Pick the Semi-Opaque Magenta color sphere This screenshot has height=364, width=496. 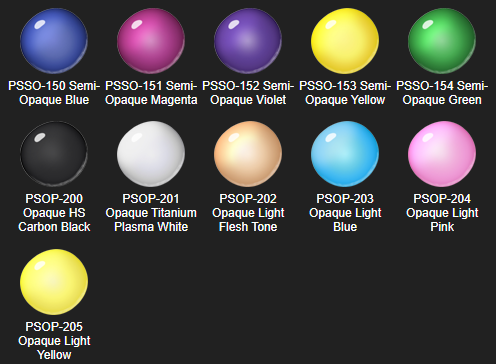[x=151, y=41]
